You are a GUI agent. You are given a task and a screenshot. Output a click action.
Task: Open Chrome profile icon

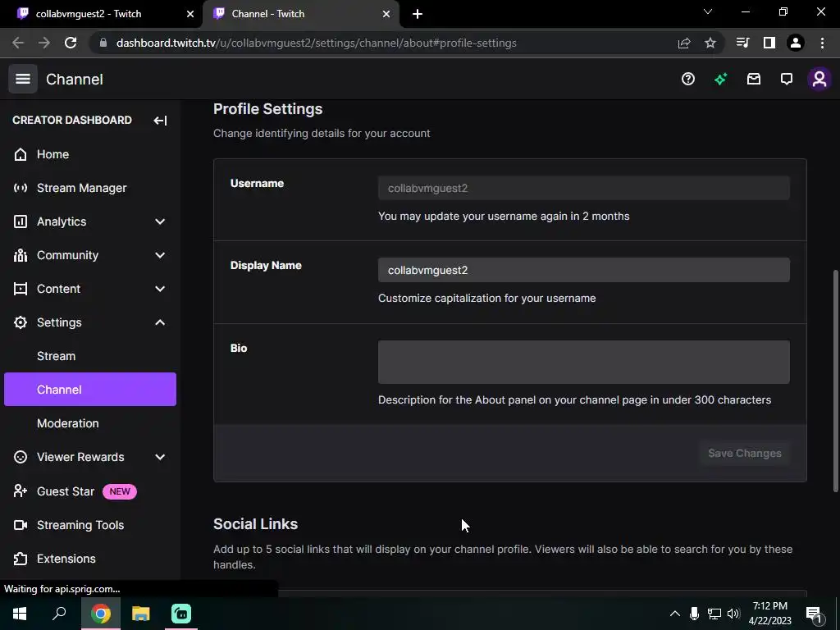[796, 43]
